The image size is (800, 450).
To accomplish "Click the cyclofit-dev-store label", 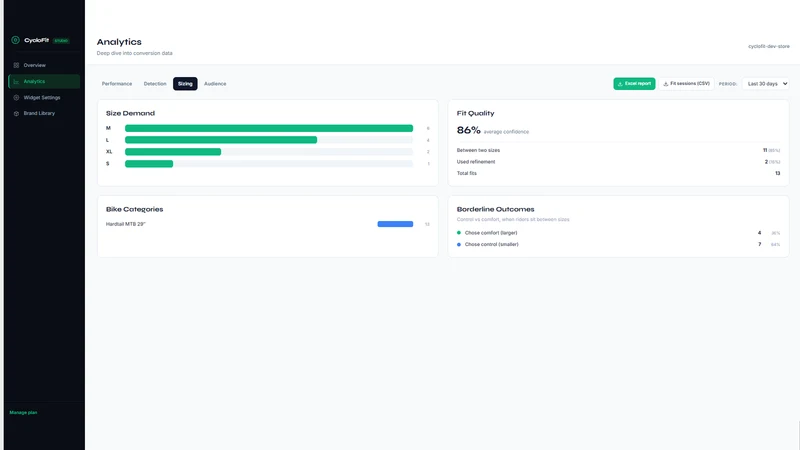I will tap(768, 46).
